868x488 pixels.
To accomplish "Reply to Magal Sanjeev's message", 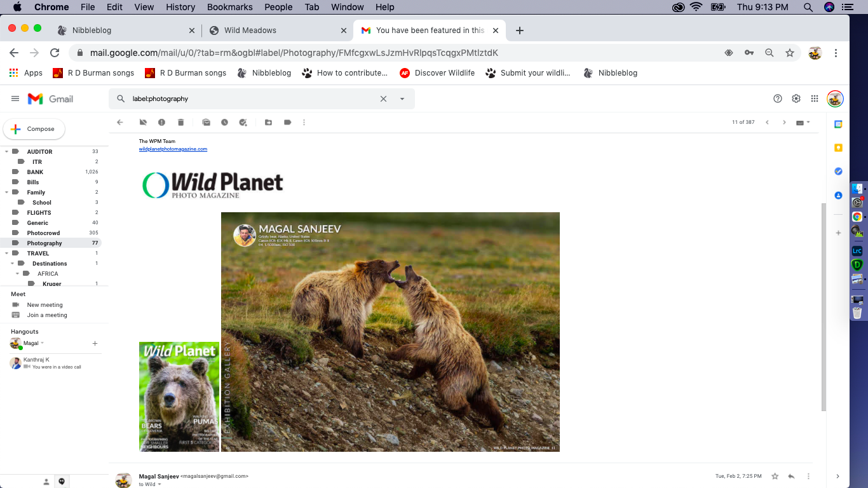I will point(791,476).
